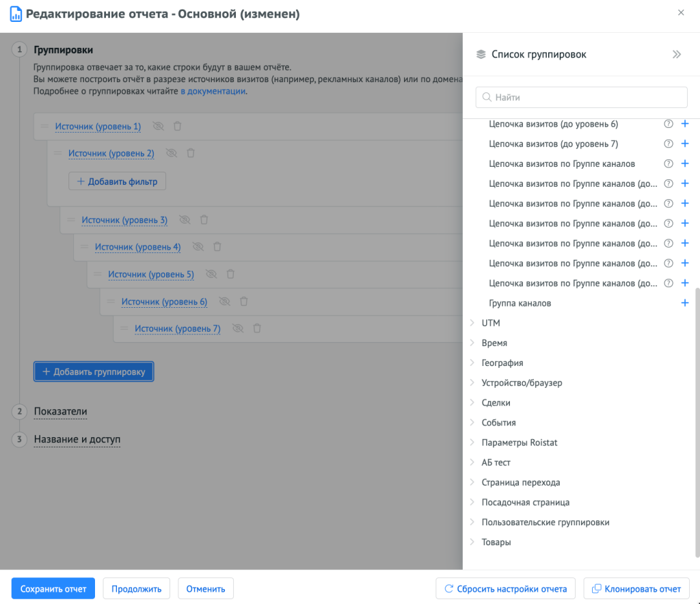This screenshot has height=604, width=700.
Task: Expand the UTM category
Action: [472, 323]
